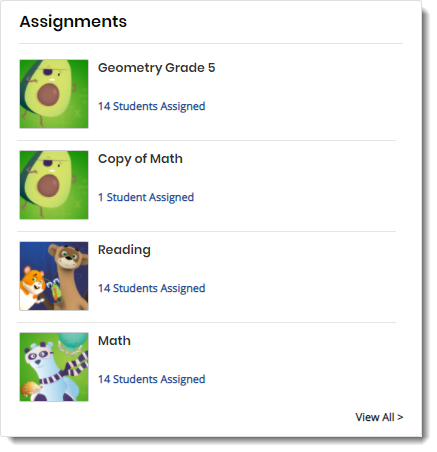437x452 pixels.
Task: Open the Geometry Grade 5 assignment title
Action: point(157,68)
